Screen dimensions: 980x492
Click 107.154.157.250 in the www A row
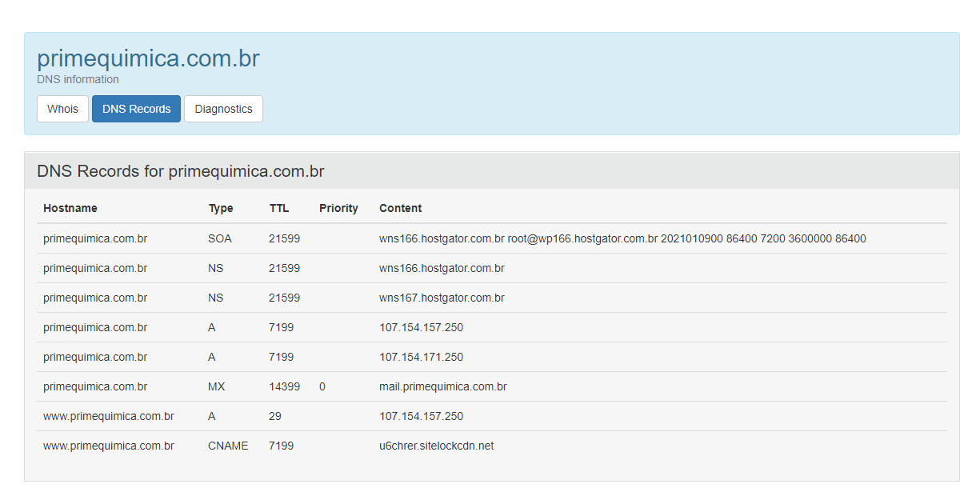[421, 416]
